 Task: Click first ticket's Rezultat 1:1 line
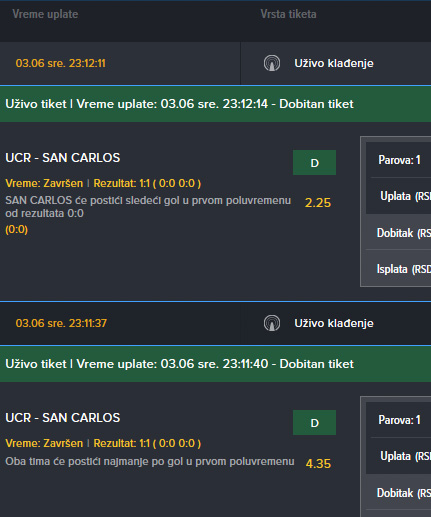point(147,183)
